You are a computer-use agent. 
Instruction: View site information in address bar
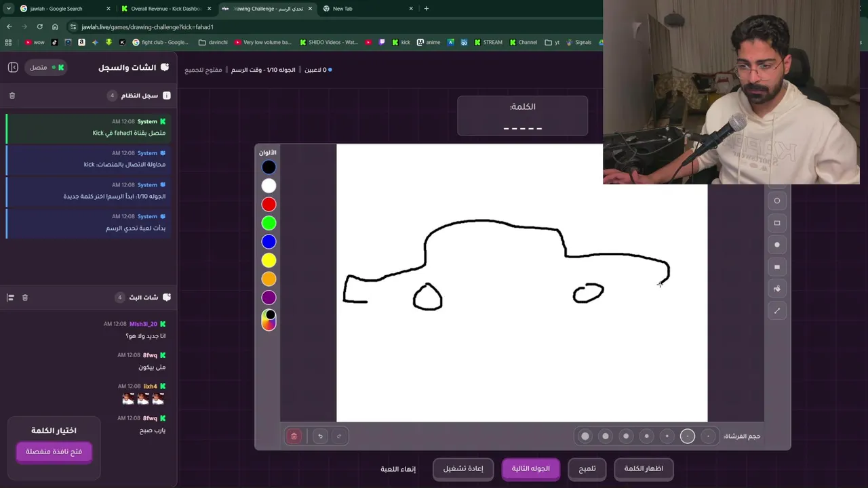(73, 26)
